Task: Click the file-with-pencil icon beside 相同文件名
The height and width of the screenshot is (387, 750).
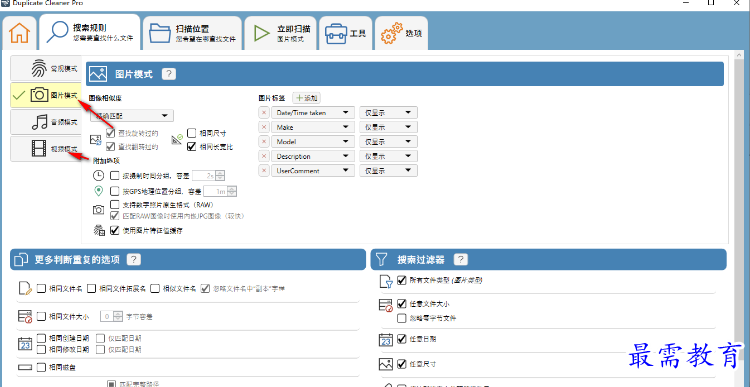Action: pyautogui.click(x=25, y=288)
